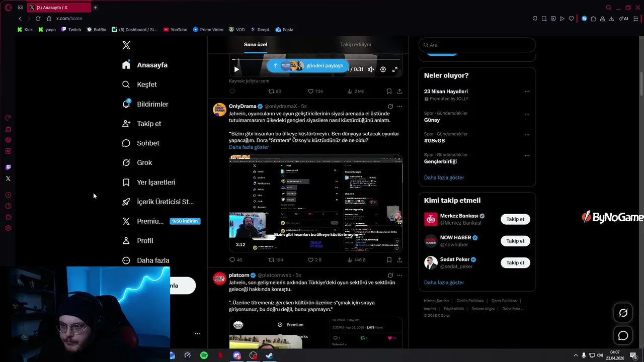Screen dimensions: 644x362
Task: Switch to Sana özel tab
Action: 256,45
